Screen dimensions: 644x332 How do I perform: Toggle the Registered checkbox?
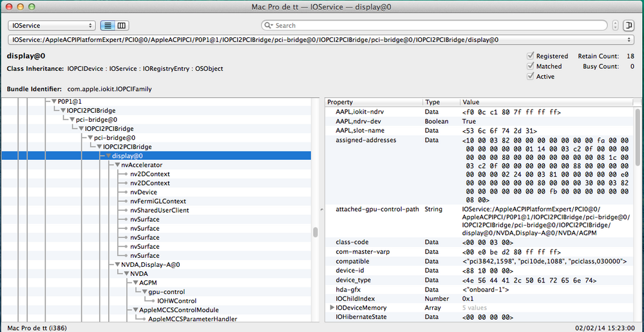[531, 56]
